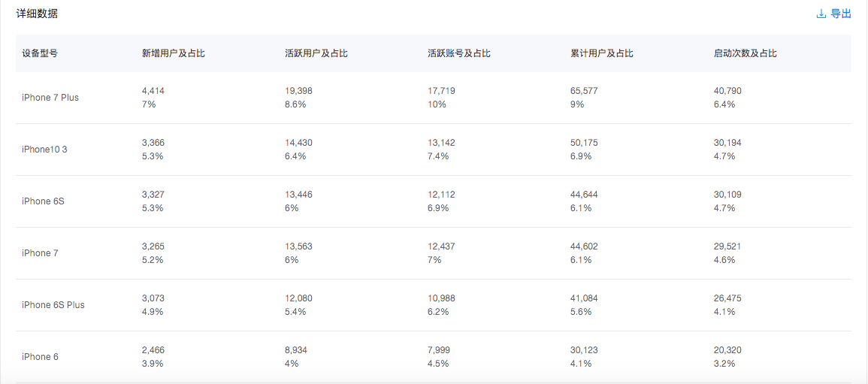This screenshot has width=868, height=384.
Task: Select the iPhone 7 row label
Action: [x=41, y=252]
